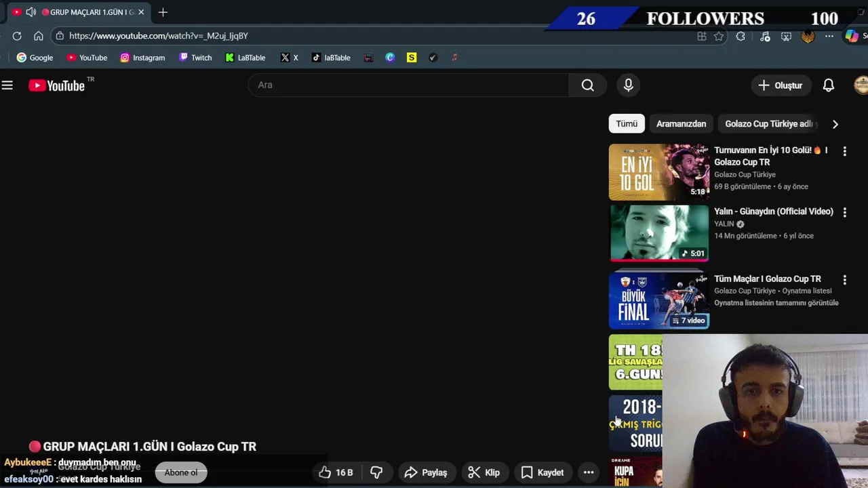Open the blue C bookmark icon
This screenshot has width=868, height=488.
click(390, 58)
